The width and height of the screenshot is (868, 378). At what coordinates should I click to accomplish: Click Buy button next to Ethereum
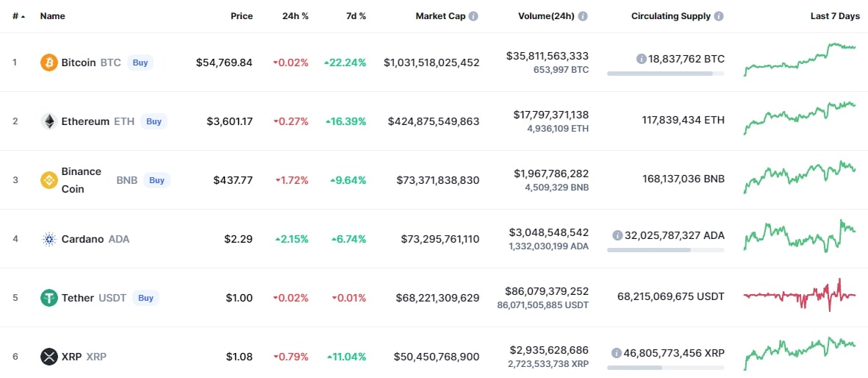[x=154, y=121]
